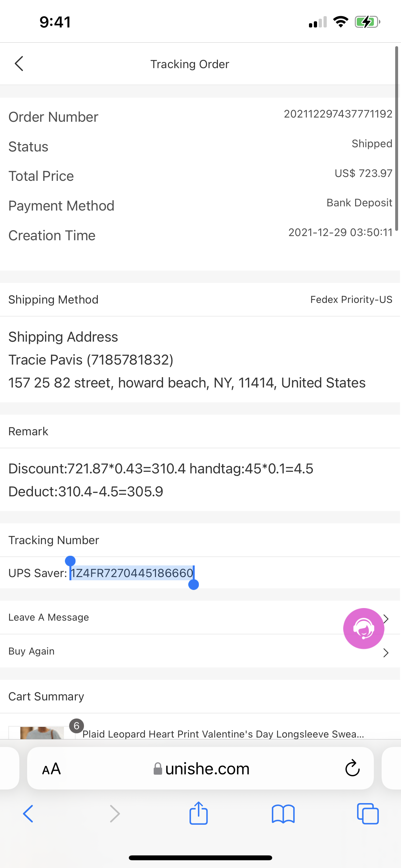401x868 pixels.
Task: Select the Leave A Message entry
Action: pyautogui.click(x=48, y=617)
